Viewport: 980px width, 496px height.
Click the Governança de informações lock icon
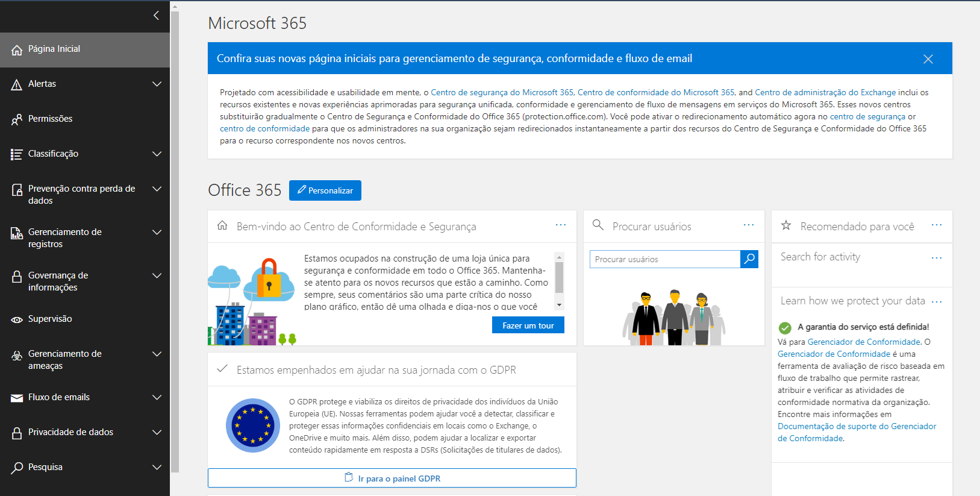(x=17, y=277)
